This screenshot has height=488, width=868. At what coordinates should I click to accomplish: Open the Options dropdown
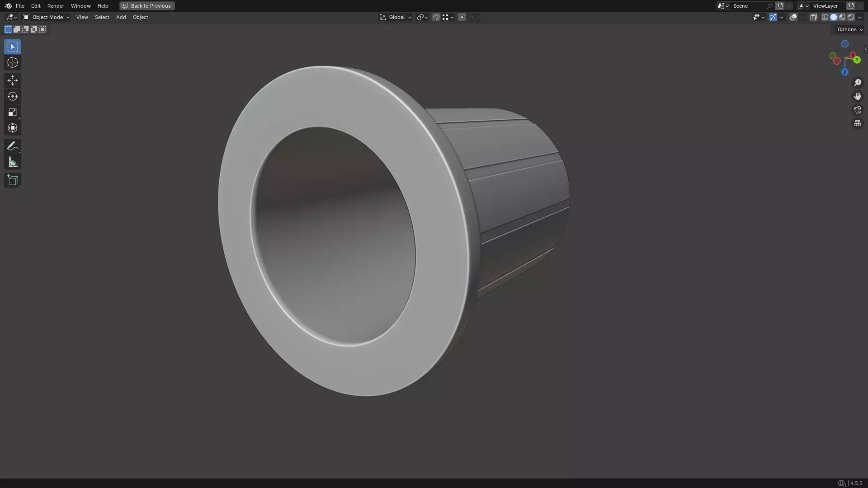click(x=850, y=29)
